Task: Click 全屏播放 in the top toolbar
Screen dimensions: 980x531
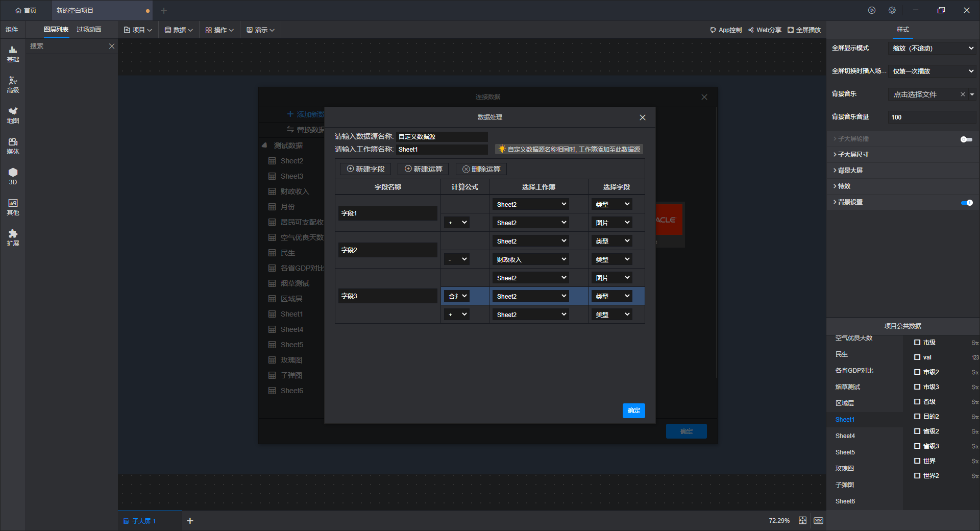Action: [804, 30]
